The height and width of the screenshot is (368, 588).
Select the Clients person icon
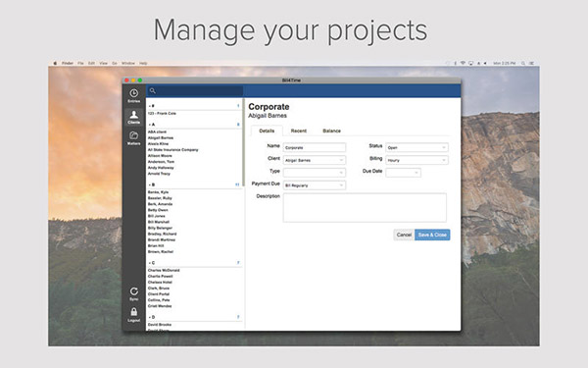134,115
